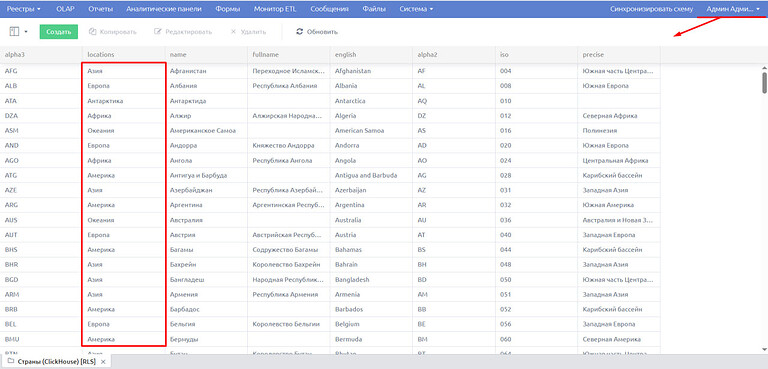Select the AFG cell

point(41,71)
